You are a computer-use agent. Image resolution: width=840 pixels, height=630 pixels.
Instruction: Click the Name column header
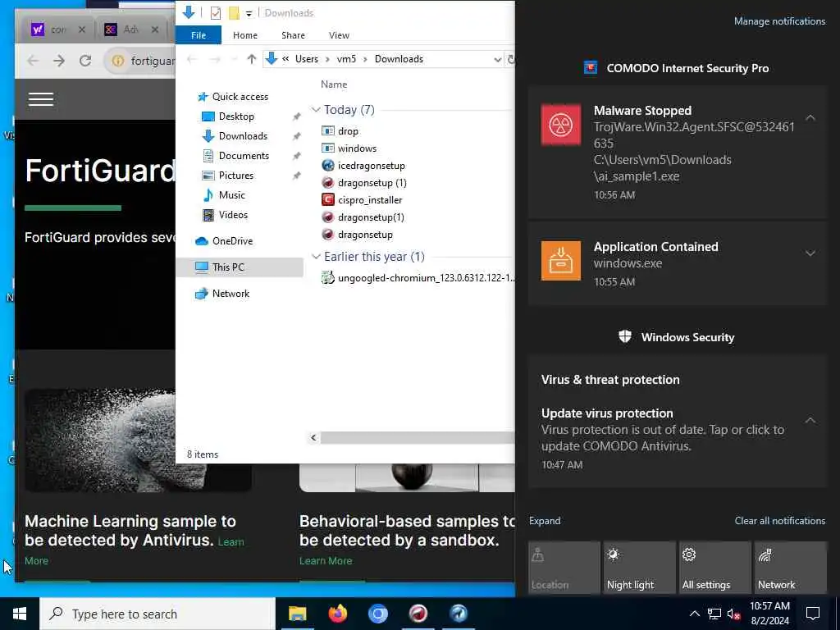click(334, 84)
